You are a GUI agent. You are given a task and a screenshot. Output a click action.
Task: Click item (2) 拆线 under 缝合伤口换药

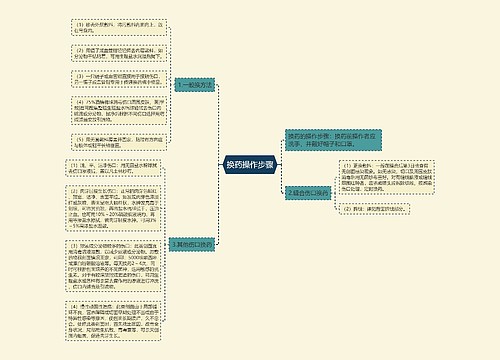tap(374, 209)
